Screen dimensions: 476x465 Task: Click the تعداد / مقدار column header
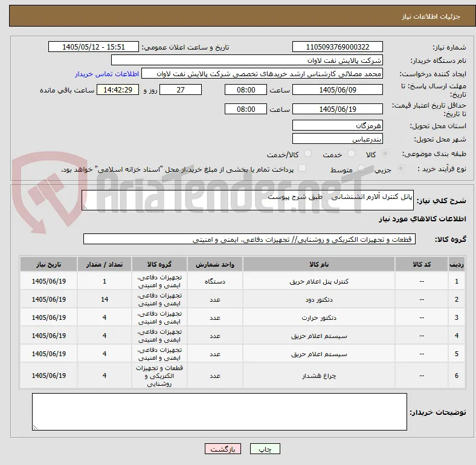(105, 264)
